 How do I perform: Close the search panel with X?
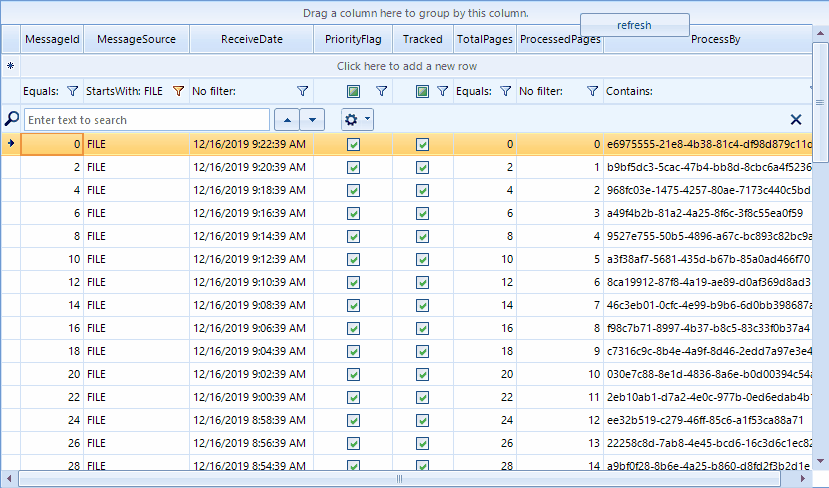[796, 119]
